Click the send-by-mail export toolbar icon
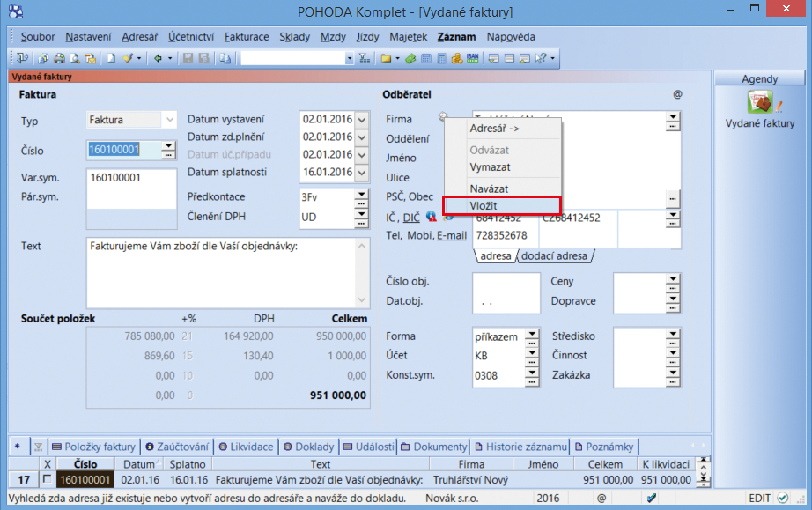The image size is (812, 510). click(x=91, y=58)
